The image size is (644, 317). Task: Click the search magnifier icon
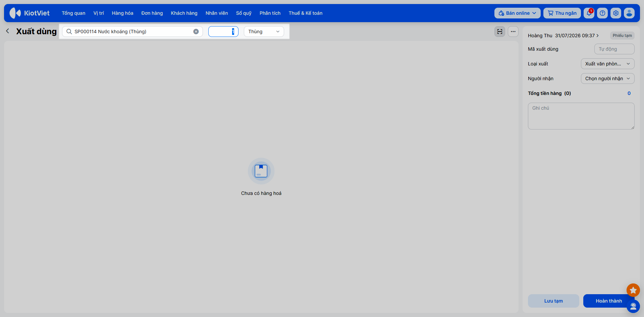69,32
